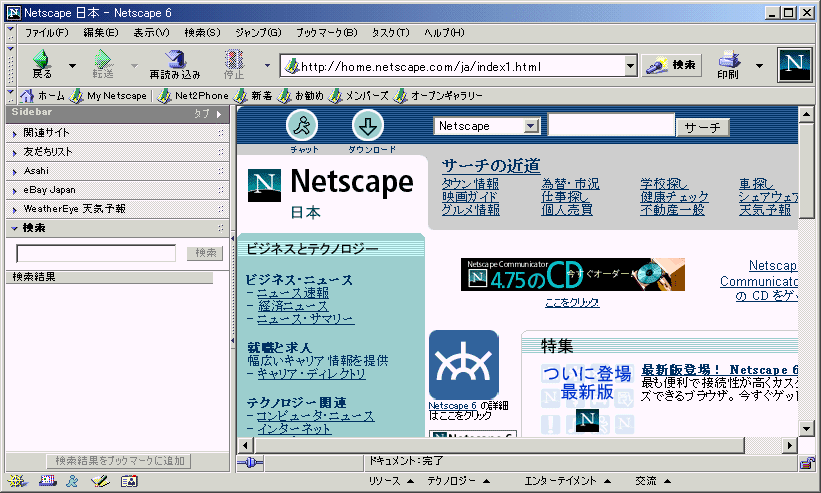Viewport: 821px width, 493px height.
Task: Click 検索結果をブックマークに追加 button
Action: click(x=119, y=461)
